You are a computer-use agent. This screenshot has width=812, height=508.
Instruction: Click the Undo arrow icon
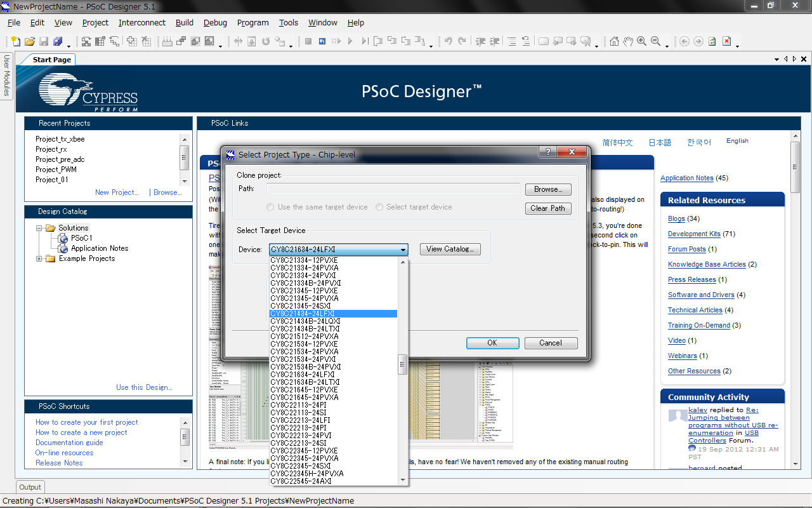pyautogui.click(x=448, y=41)
